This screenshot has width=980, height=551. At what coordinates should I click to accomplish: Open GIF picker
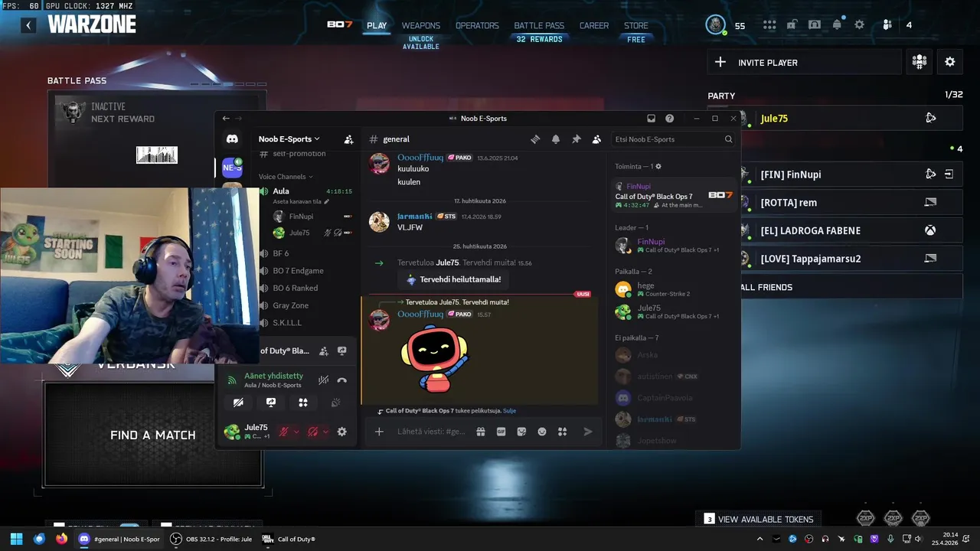[501, 432]
